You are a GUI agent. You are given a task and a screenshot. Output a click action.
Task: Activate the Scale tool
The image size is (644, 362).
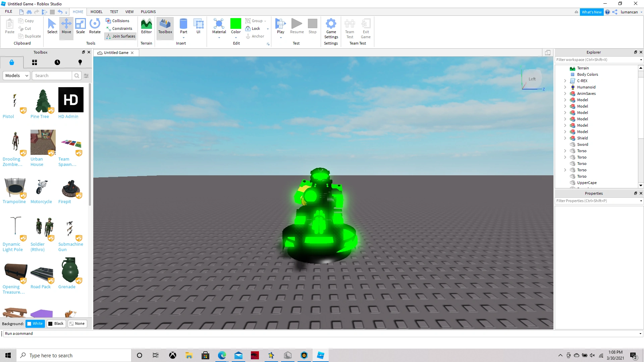pos(80,27)
